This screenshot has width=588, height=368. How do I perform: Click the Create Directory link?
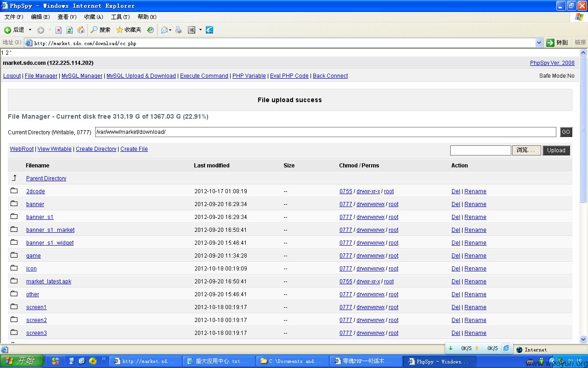coord(96,149)
